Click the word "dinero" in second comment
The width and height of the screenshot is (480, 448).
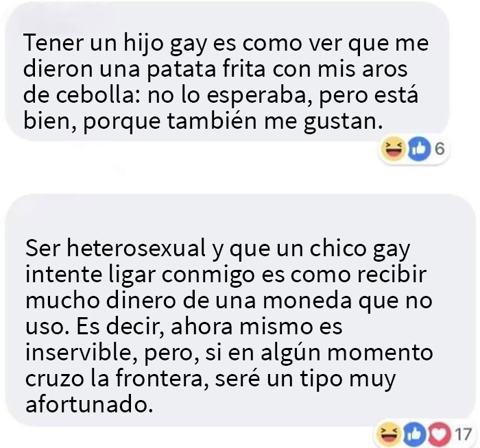pyautogui.click(x=141, y=300)
